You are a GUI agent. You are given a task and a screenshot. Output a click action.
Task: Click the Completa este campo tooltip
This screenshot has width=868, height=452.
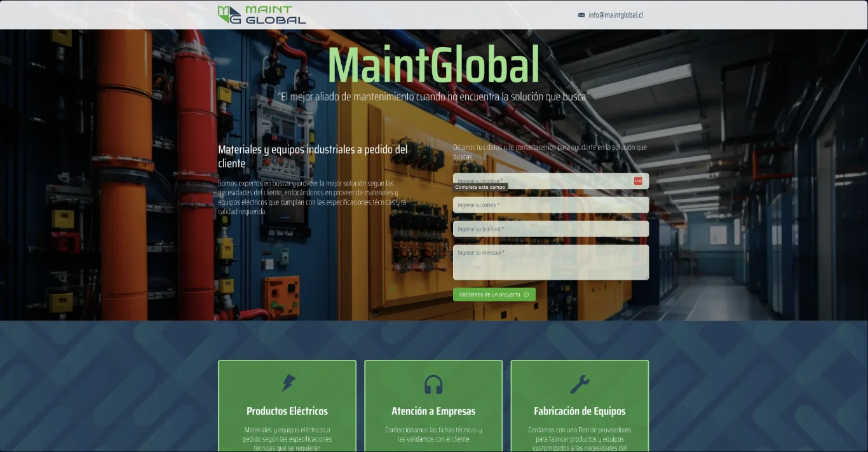point(480,187)
